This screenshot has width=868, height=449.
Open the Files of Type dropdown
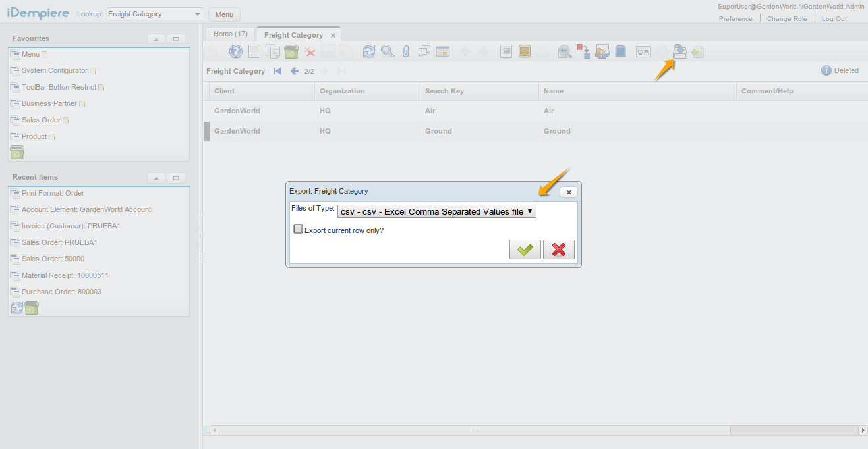[436, 211]
